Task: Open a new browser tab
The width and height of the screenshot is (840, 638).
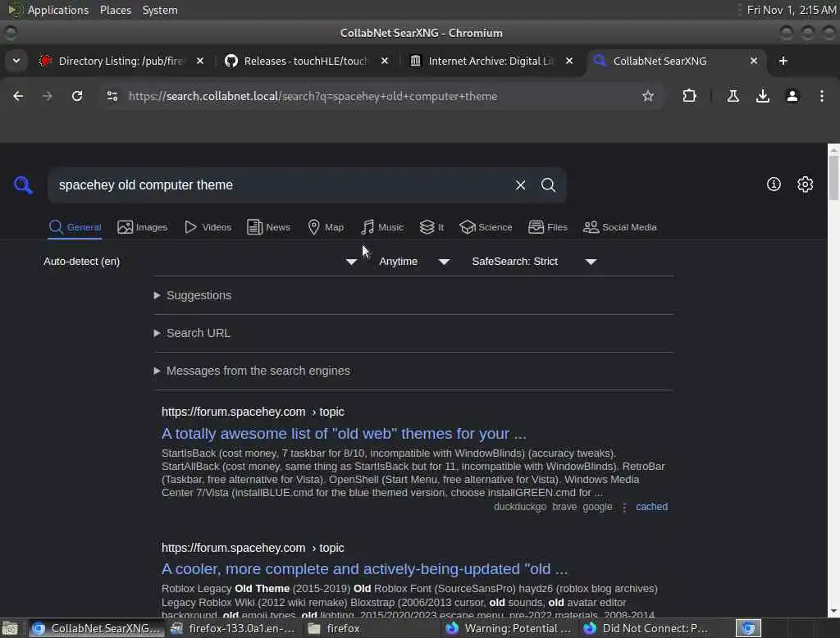Action: [783, 61]
